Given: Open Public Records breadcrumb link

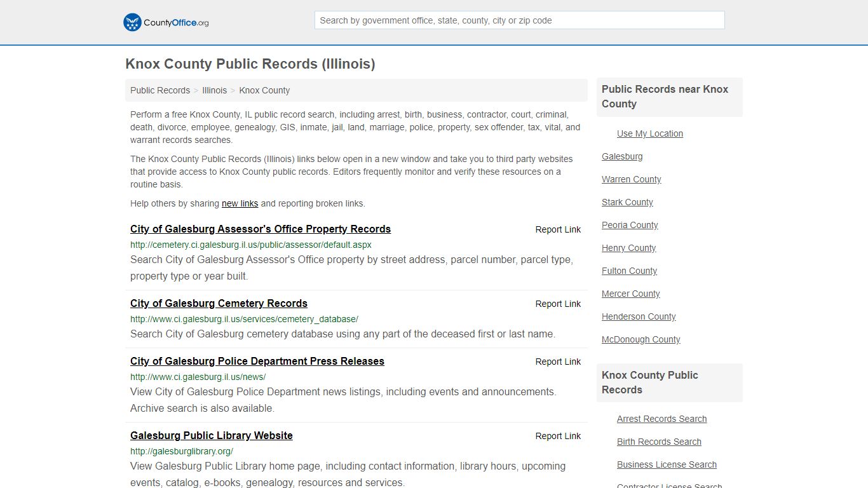Looking at the screenshot, I should [x=160, y=90].
